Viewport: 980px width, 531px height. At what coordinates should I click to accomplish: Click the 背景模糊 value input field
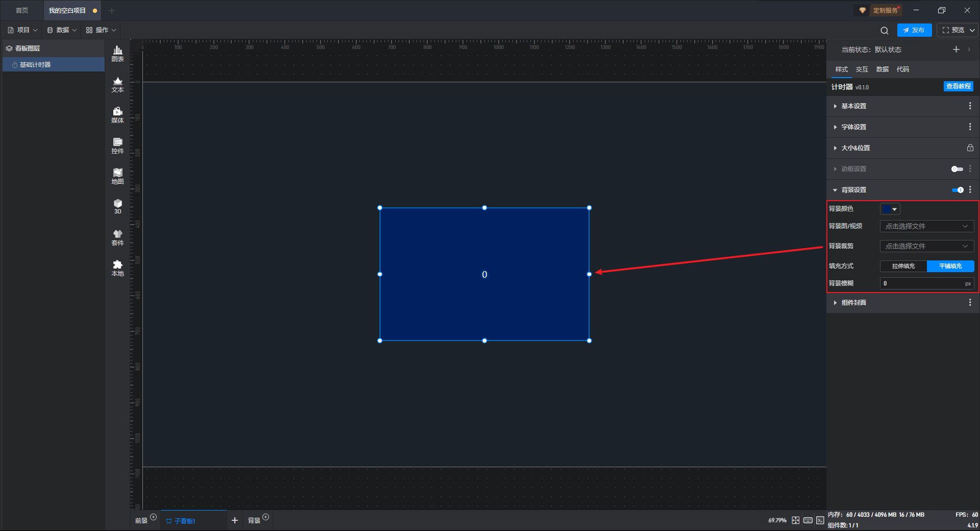[927, 283]
